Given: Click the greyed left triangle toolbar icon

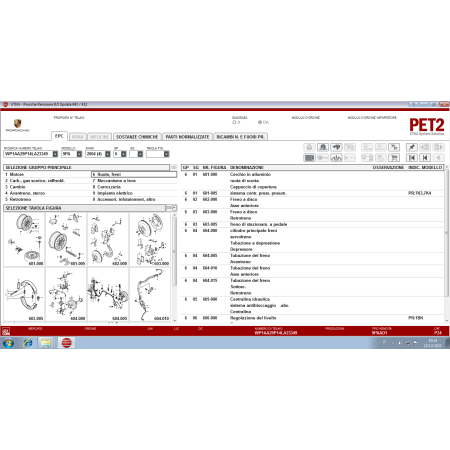Looking at the screenshot, I should click(439, 158).
